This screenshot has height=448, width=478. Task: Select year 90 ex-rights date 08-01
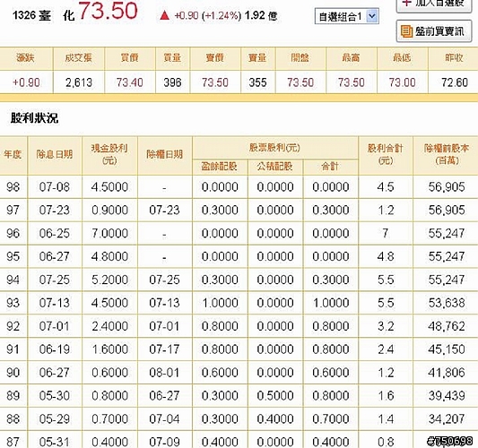(x=165, y=373)
